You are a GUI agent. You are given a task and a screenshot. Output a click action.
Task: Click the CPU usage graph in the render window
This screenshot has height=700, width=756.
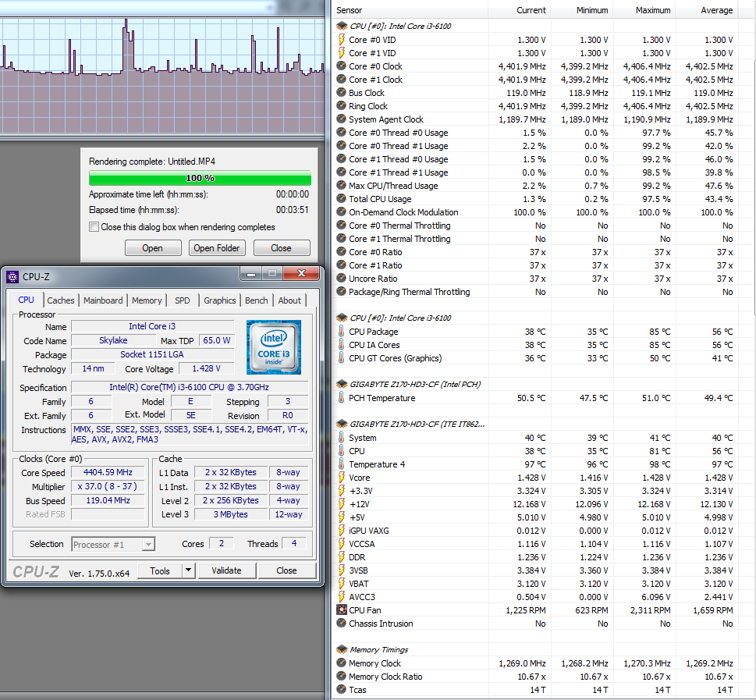(162, 76)
